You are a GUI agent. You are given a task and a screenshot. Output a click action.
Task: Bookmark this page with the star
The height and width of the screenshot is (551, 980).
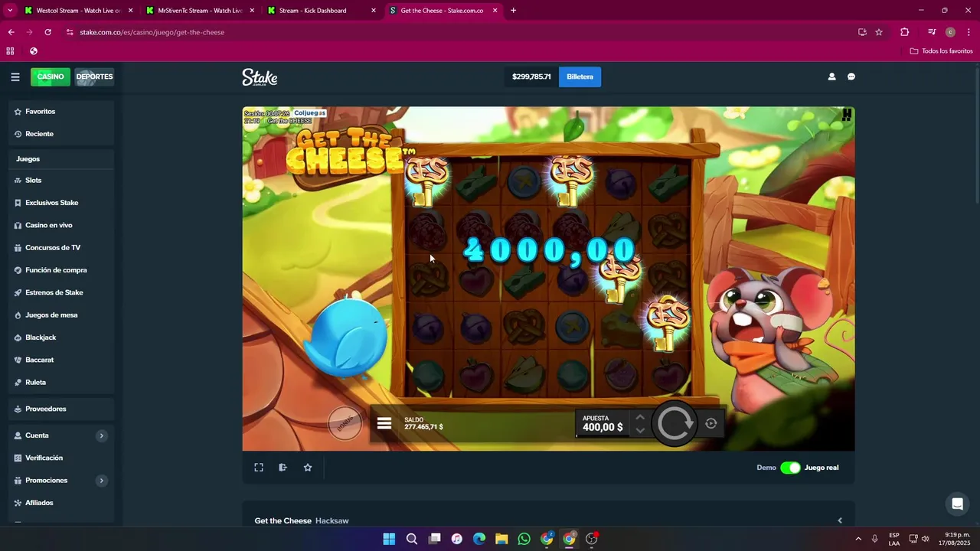tap(879, 32)
